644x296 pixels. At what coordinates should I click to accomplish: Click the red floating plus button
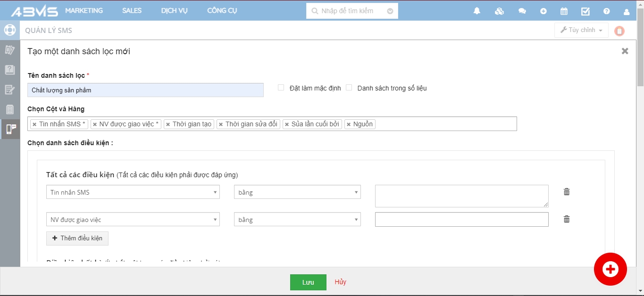610,269
